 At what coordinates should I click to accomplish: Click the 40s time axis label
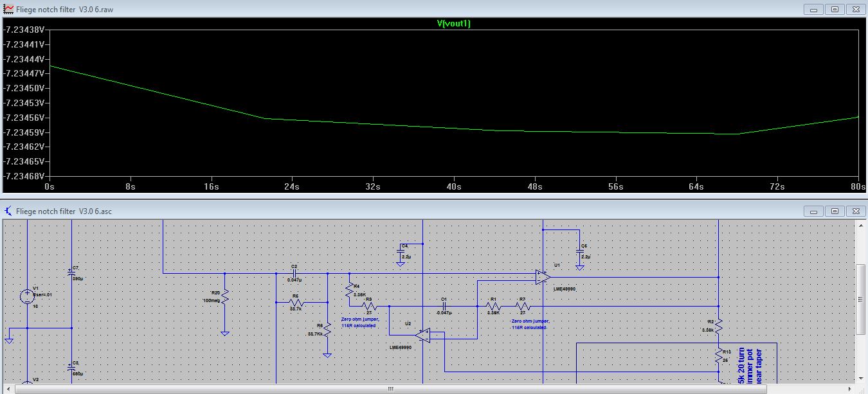pyautogui.click(x=454, y=186)
